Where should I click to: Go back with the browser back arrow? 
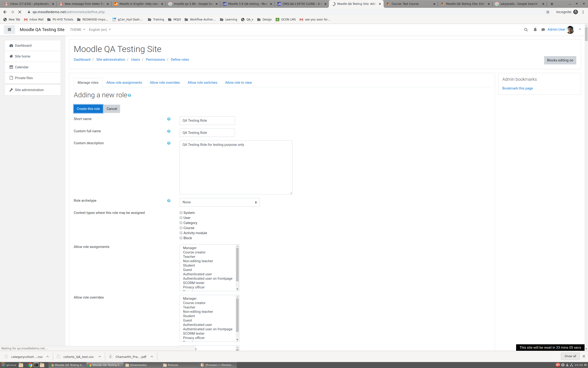[x=5, y=12]
